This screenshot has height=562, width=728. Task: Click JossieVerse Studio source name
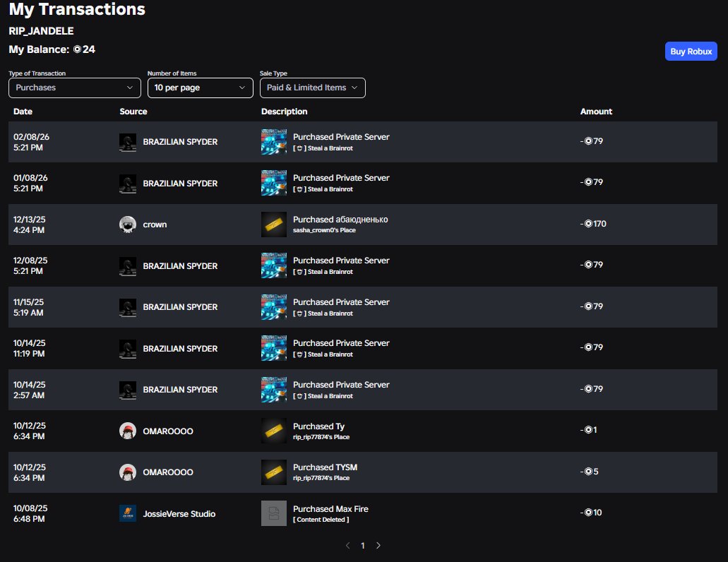click(179, 514)
